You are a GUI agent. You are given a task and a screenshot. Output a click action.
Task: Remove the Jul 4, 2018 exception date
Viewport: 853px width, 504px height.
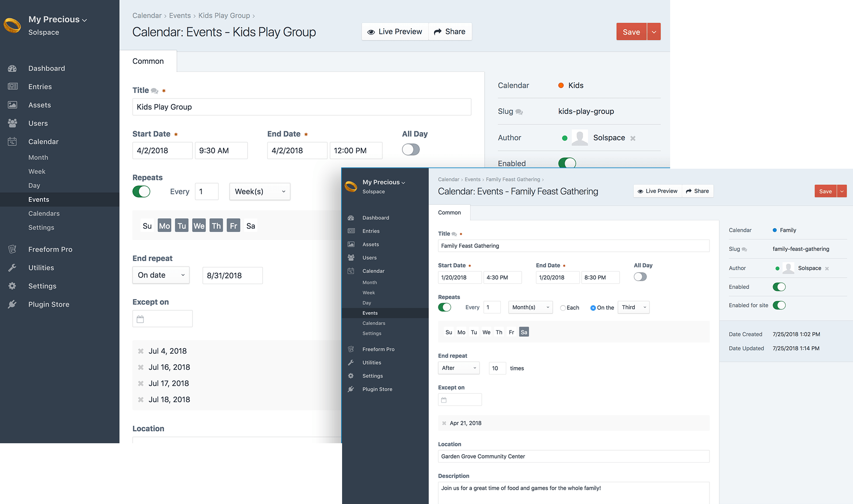(x=141, y=351)
